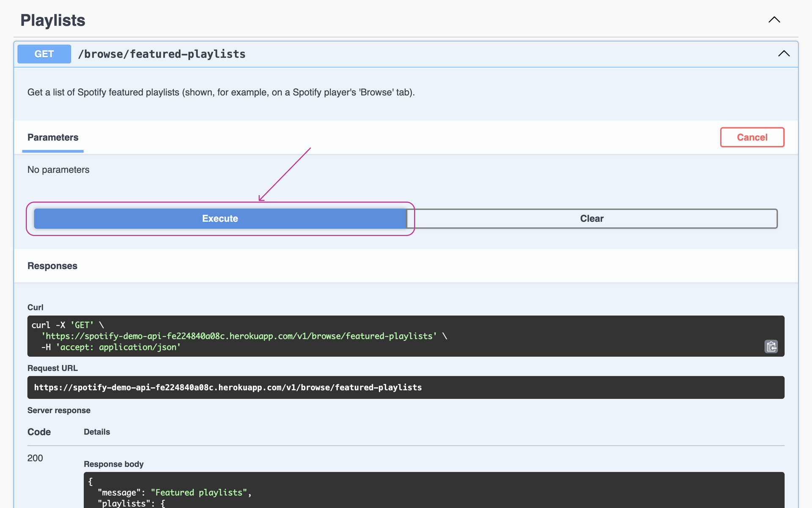Click the Details column header
Viewport: 812px width, 508px height.
pyautogui.click(x=96, y=432)
